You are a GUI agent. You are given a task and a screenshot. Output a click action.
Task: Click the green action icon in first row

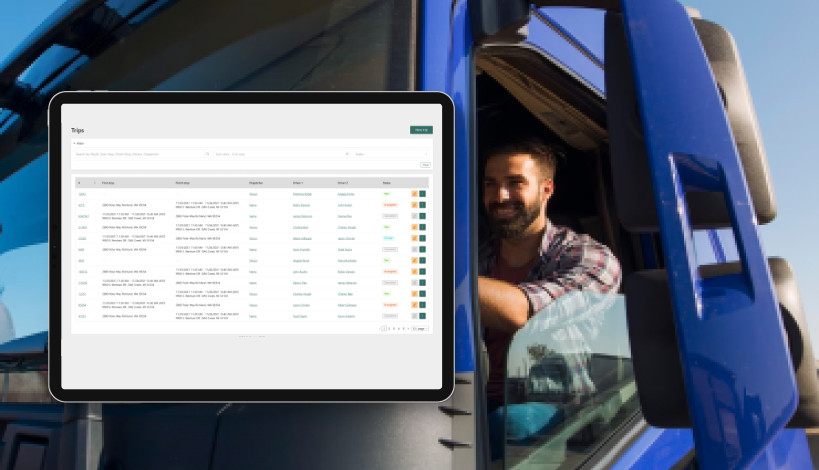423,194
